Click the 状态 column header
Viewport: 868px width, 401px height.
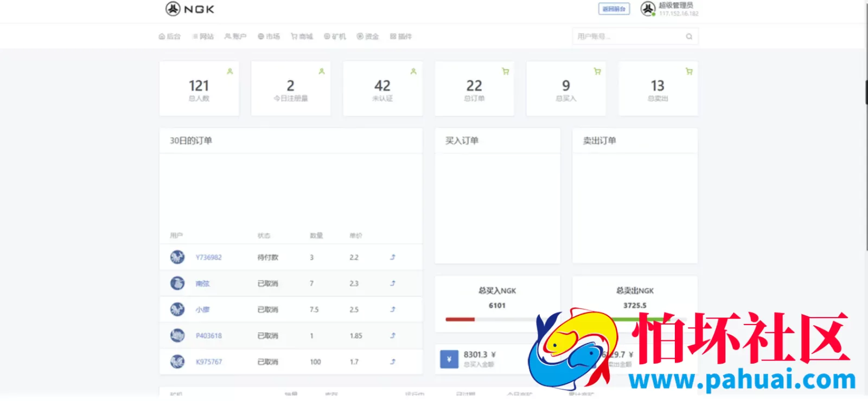click(x=264, y=236)
